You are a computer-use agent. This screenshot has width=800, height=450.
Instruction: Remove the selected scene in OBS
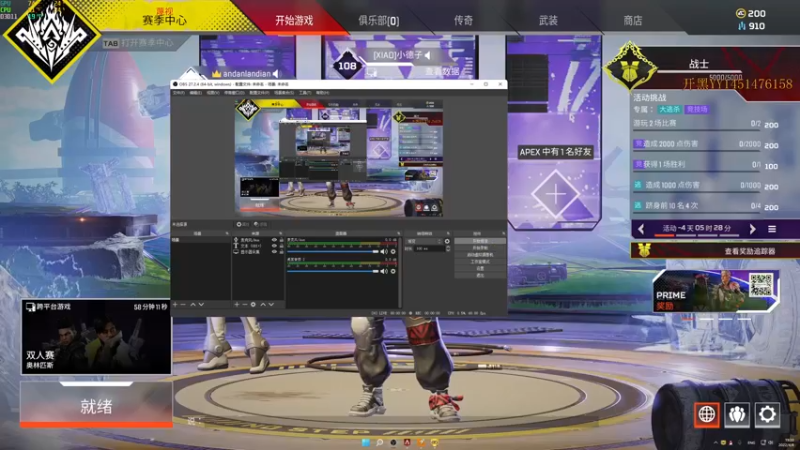coord(183,305)
